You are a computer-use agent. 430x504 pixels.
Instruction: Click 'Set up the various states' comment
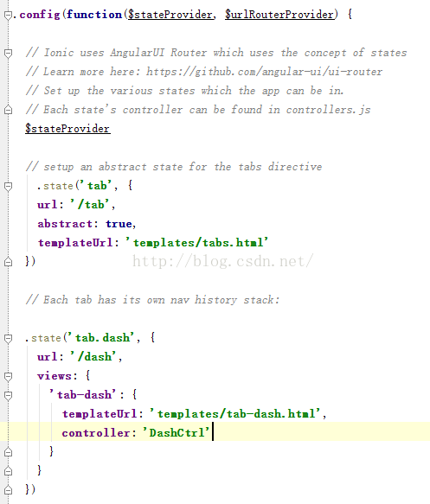(x=184, y=90)
